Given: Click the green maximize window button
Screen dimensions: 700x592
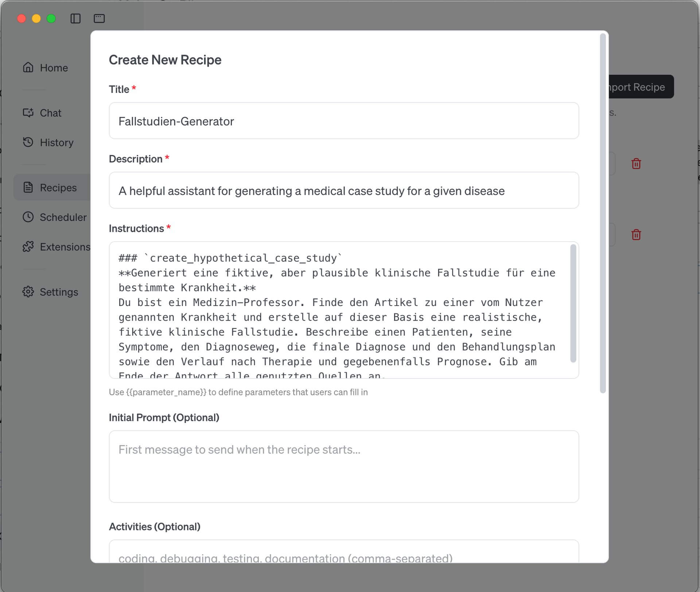Looking at the screenshot, I should [51, 19].
